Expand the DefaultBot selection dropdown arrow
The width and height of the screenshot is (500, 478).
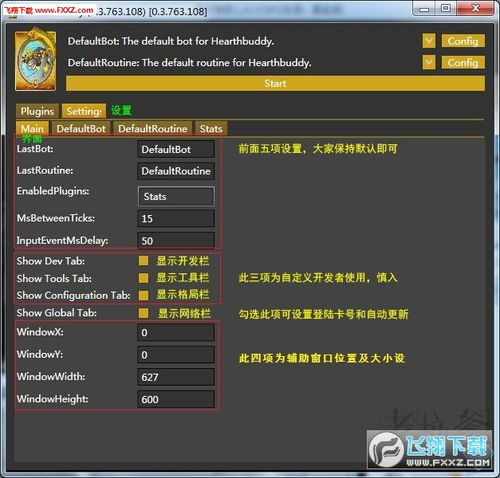click(428, 41)
